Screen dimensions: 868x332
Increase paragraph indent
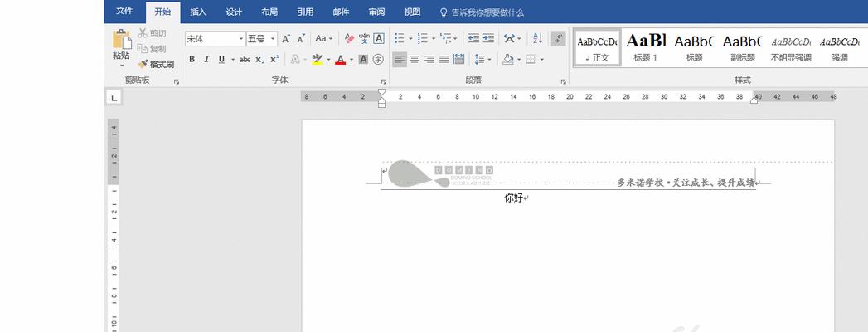click(x=487, y=39)
